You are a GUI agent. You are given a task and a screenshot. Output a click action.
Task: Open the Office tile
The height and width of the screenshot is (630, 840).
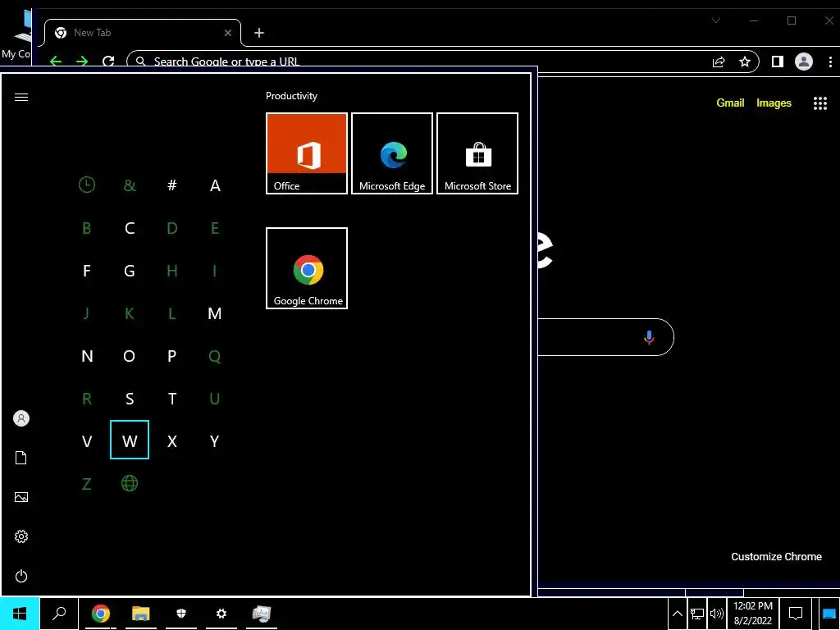click(307, 153)
